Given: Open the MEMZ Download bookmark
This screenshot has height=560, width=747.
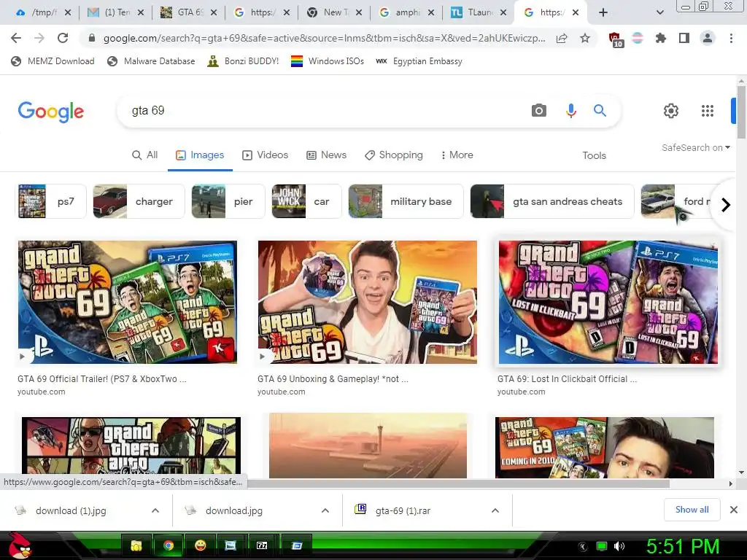Looking at the screenshot, I should pos(53,61).
